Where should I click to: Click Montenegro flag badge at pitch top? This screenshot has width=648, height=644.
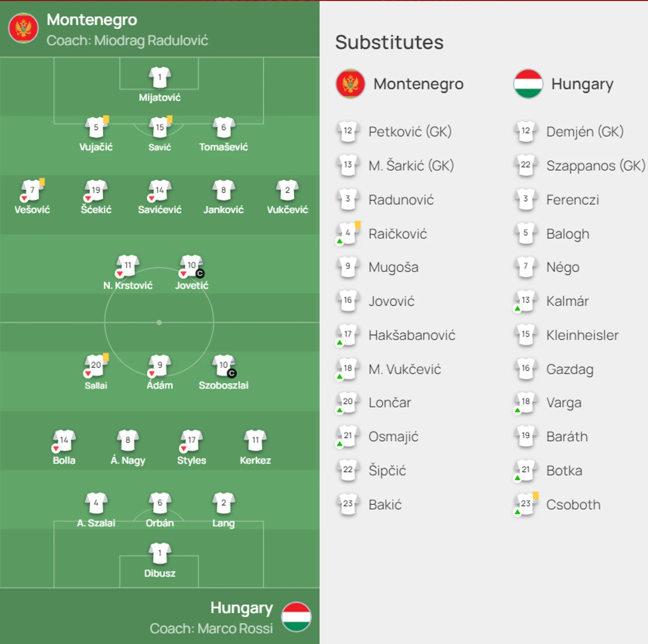(x=24, y=28)
